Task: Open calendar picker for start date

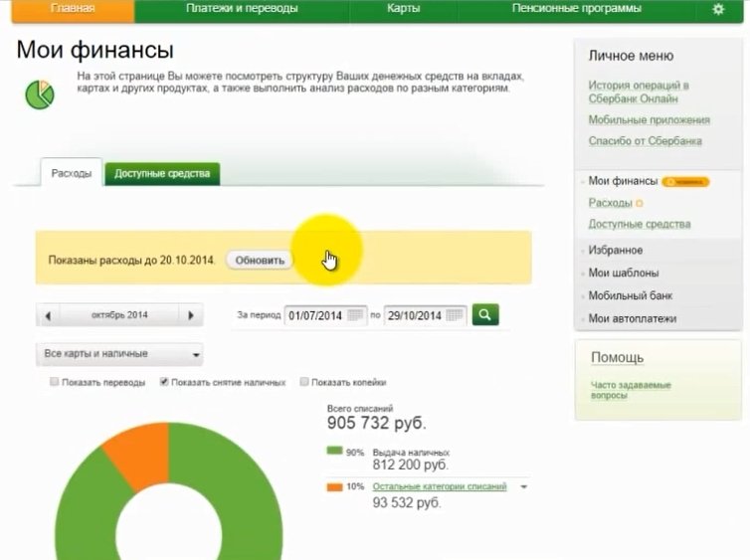Action: [356, 316]
